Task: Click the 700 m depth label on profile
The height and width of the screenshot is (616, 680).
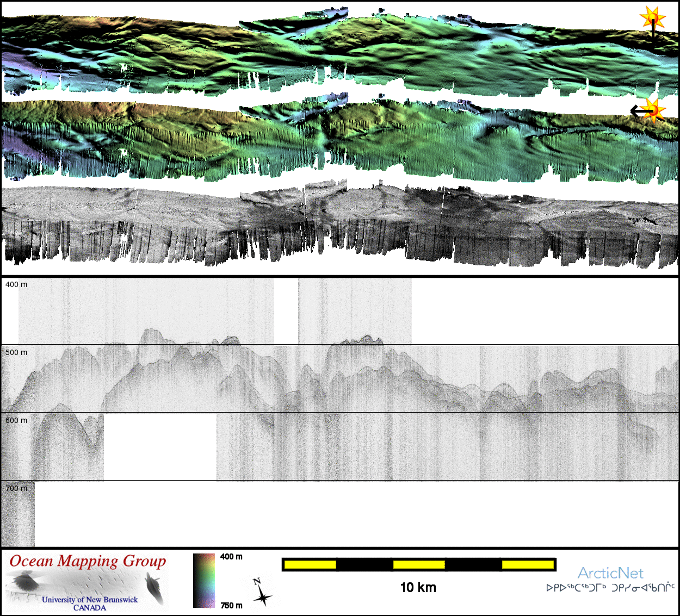Action: (16, 488)
